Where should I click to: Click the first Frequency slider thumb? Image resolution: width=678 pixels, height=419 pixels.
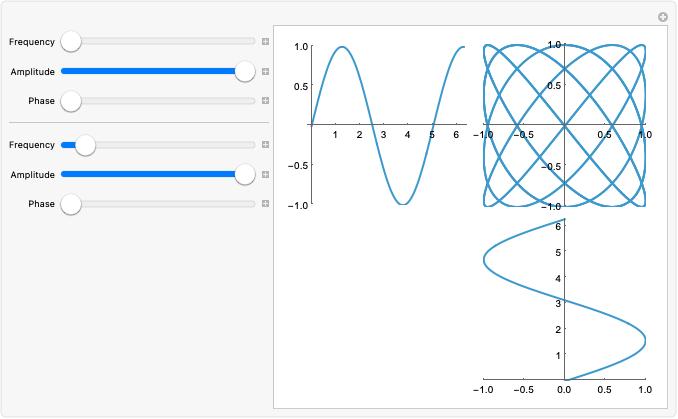(71, 42)
